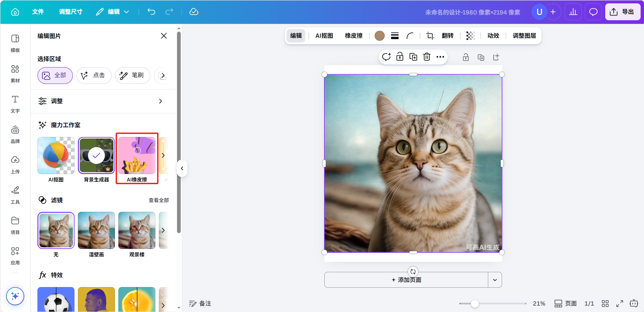Select the 笔刷 brush selection mode
This screenshot has height=312, width=644.
(x=133, y=75)
